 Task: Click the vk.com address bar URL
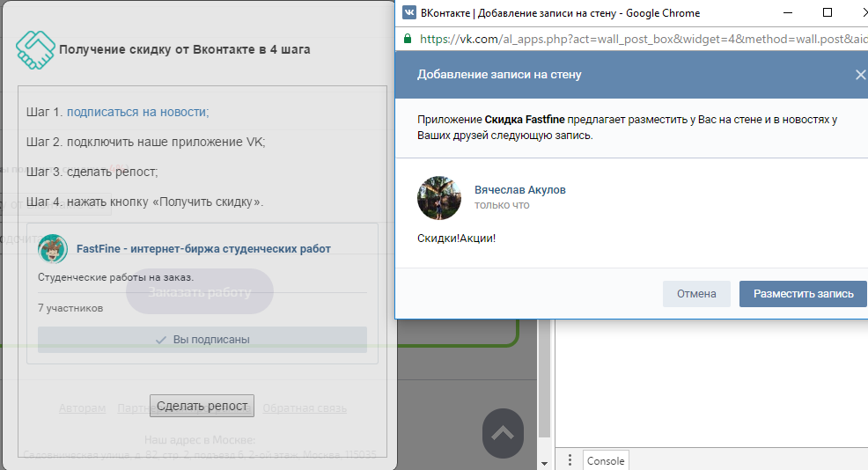[644, 39]
